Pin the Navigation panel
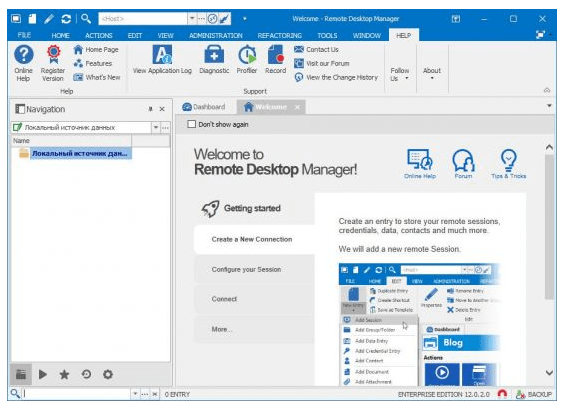This screenshot has height=408, width=563. [x=150, y=109]
